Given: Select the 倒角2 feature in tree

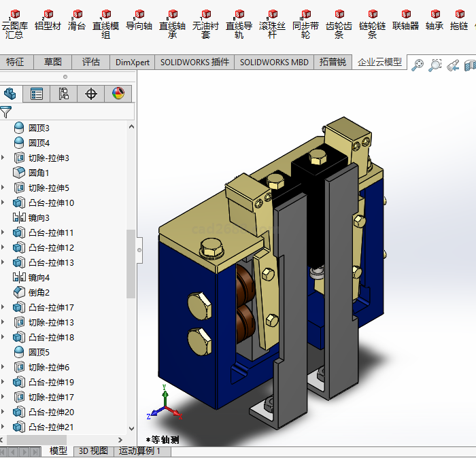Looking at the screenshot, I should (x=39, y=293).
